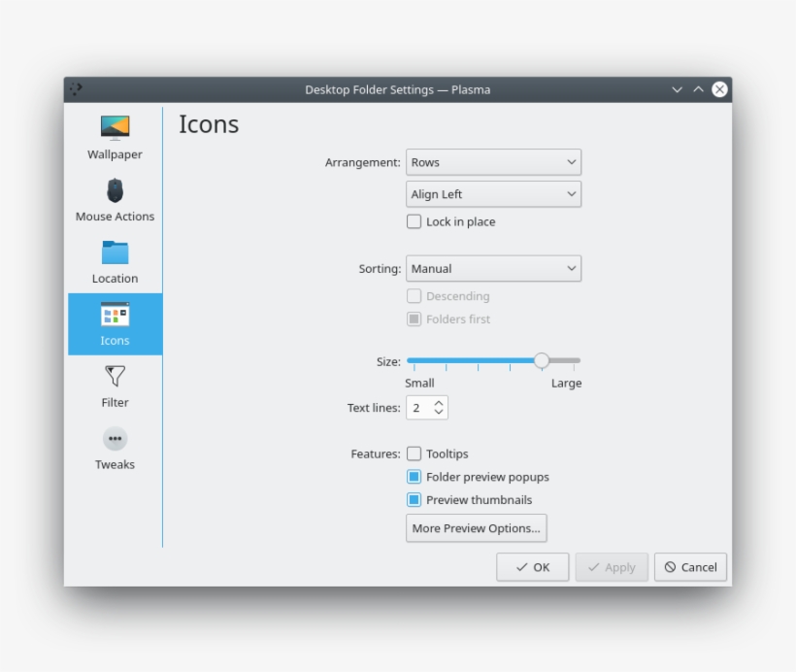Click the title bar minimize chevron icon

[x=677, y=89]
